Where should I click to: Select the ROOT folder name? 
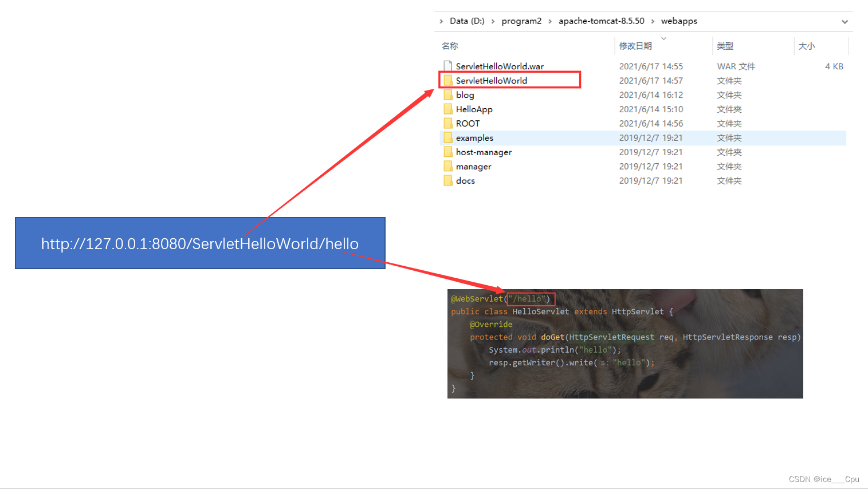468,124
